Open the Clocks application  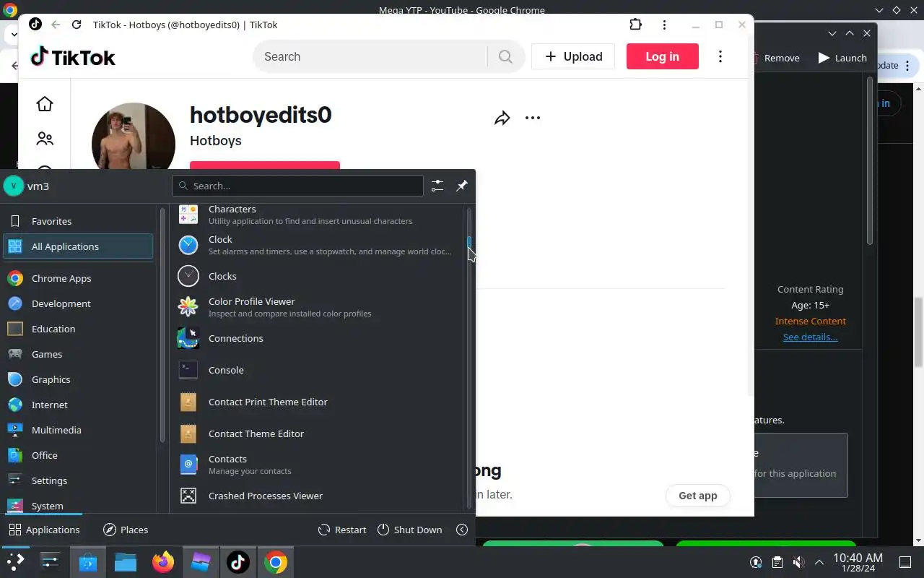tap(318, 276)
